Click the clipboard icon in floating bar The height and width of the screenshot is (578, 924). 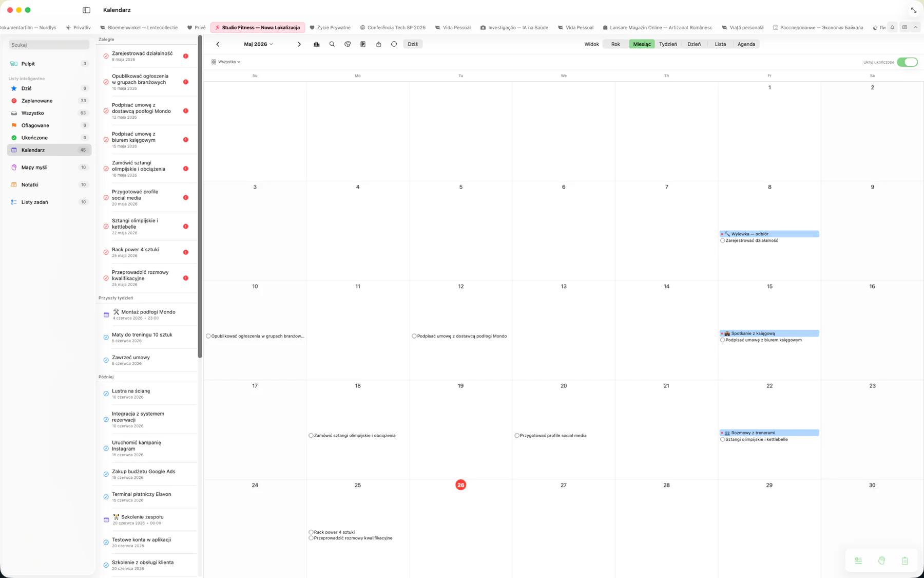coord(904,561)
